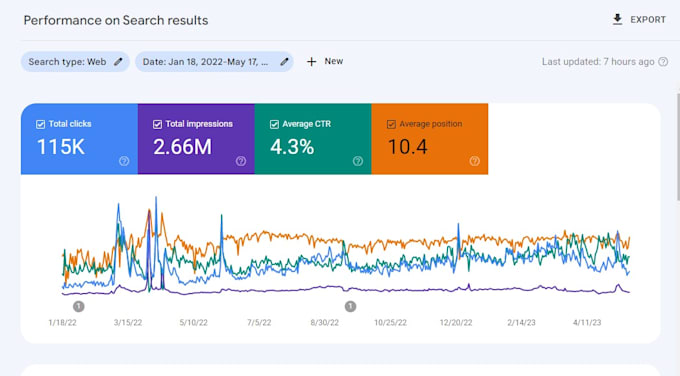Click the 12/20/22 axis date label
680x376 pixels.
[x=456, y=323]
